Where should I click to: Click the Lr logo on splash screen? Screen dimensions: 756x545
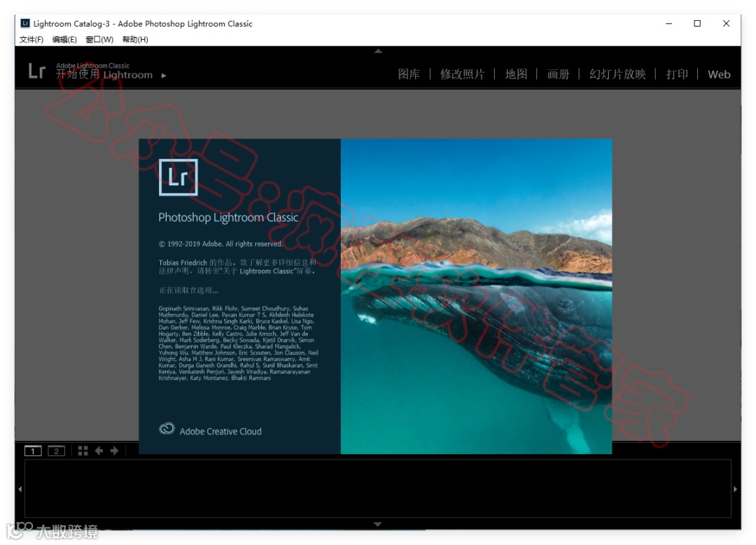[178, 177]
